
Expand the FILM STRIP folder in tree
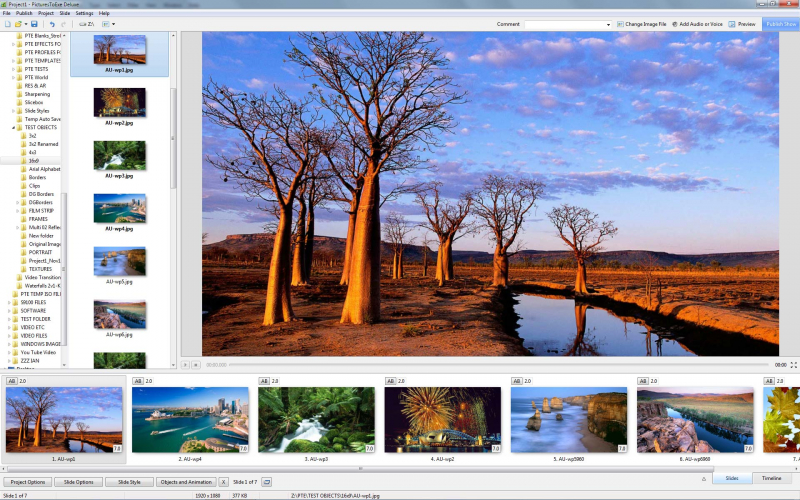[17, 211]
